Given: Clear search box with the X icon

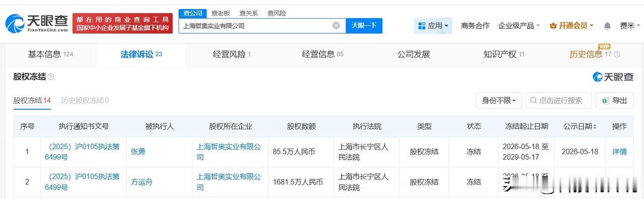Looking at the screenshot, I should (x=336, y=25).
